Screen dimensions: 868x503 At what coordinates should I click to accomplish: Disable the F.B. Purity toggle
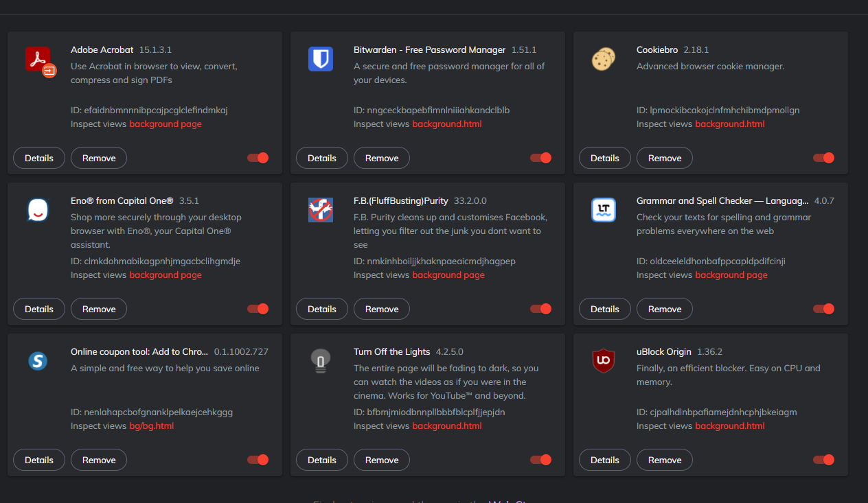click(x=541, y=309)
